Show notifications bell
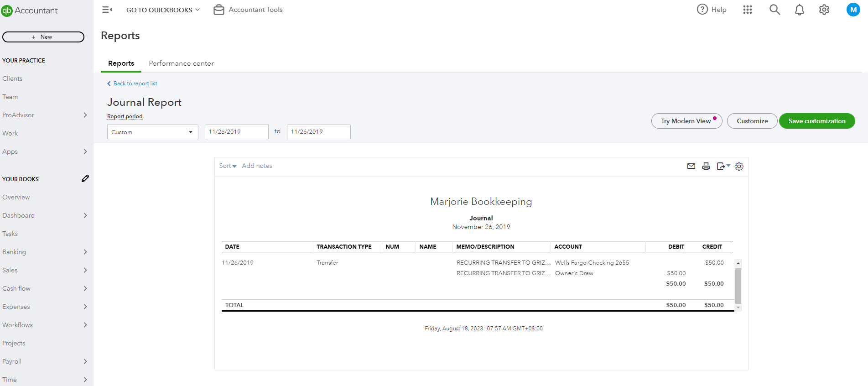The image size is (868, 386). 800,10
